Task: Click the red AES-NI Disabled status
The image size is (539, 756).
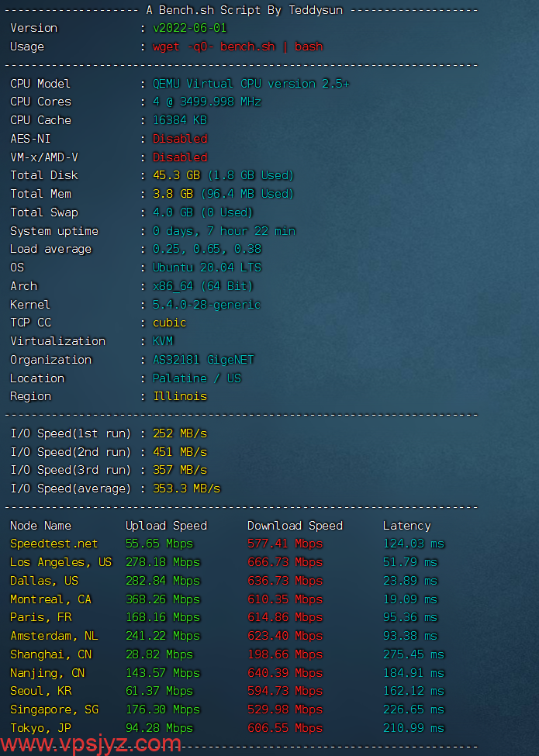Action: [180, 139]
